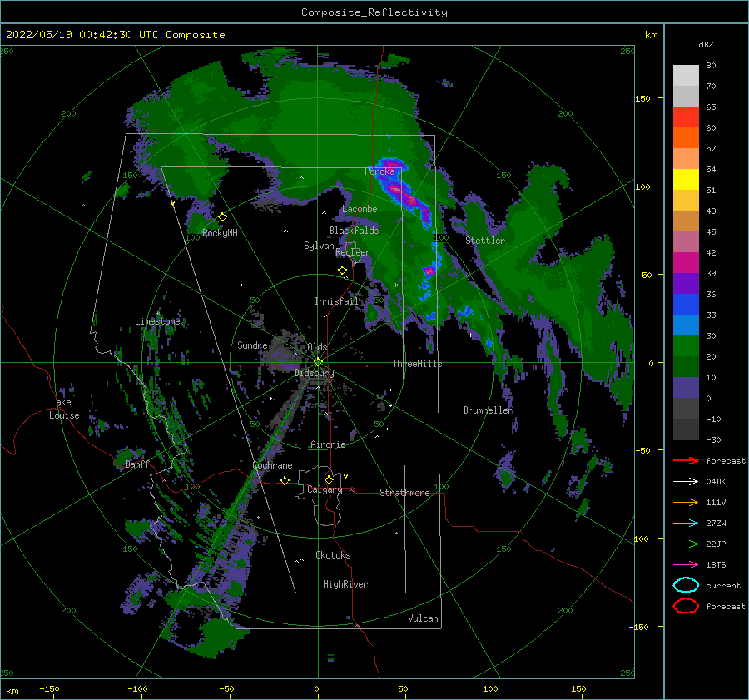Click the 22JP legend label
This screenshot has width=749, height=700.
pos(716,544)
